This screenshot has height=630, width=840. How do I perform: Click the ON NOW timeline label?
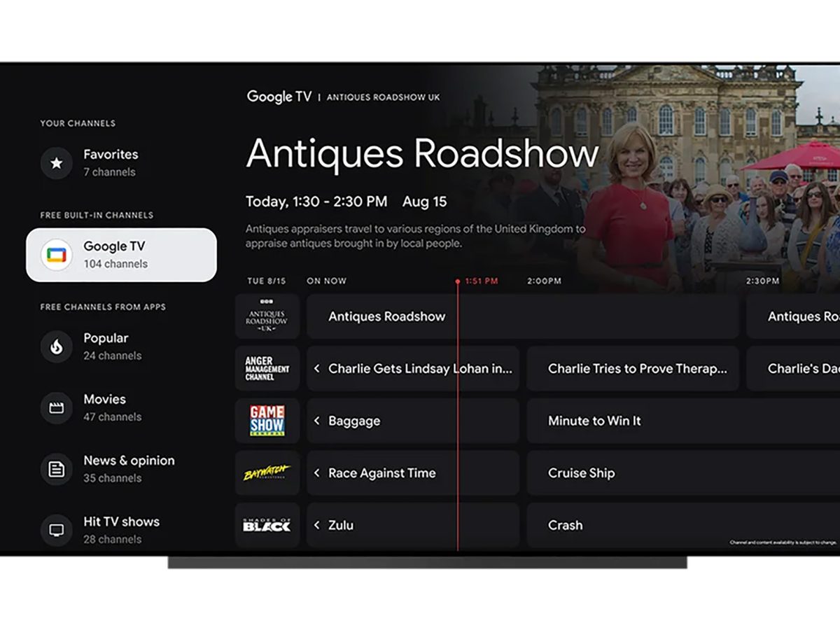click(326, 281)
